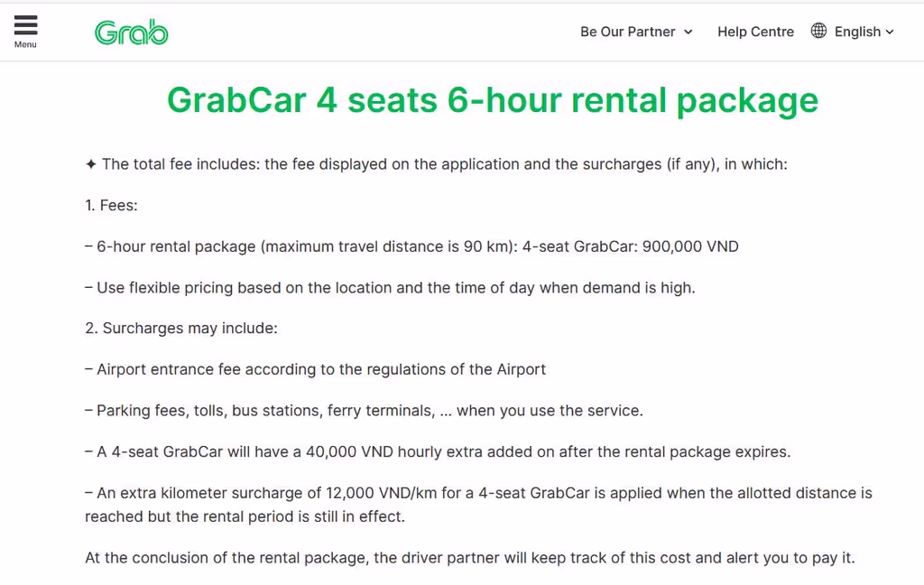The width and height of the screenshot is (924, 585).
Task: Click the 12,000 VND/km surcharge paragraph
Action: tap(478, 505)
